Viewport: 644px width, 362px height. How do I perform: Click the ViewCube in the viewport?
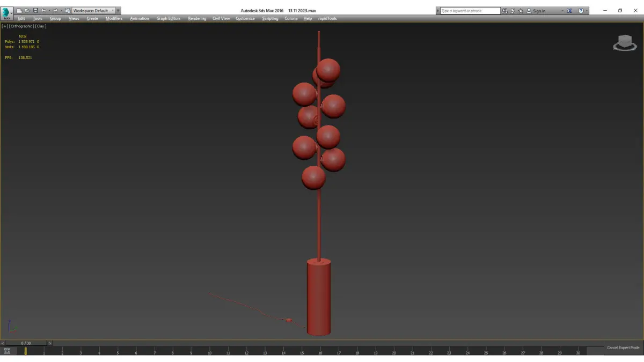pyautogui.click(x=625, y=43)
